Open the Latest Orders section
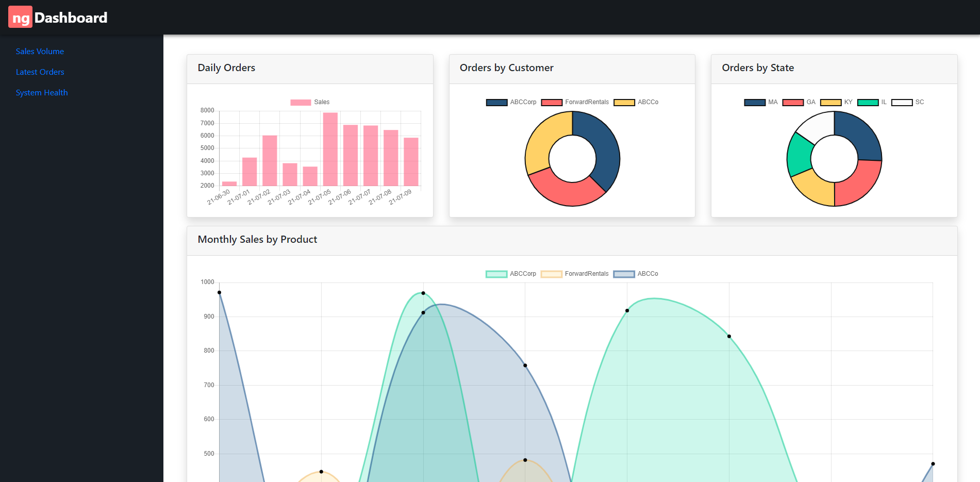The height and width of the screenshot is (482, 980). point(40,72)
